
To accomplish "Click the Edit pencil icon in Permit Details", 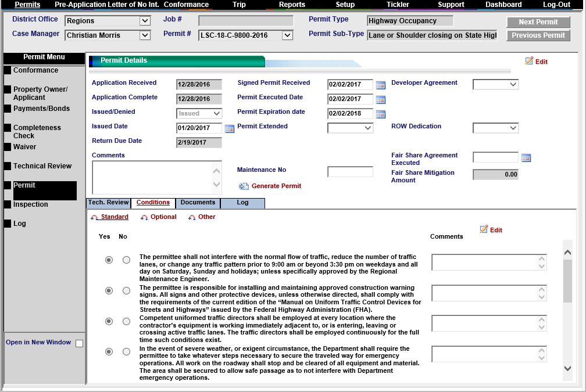I will (529, 61).
